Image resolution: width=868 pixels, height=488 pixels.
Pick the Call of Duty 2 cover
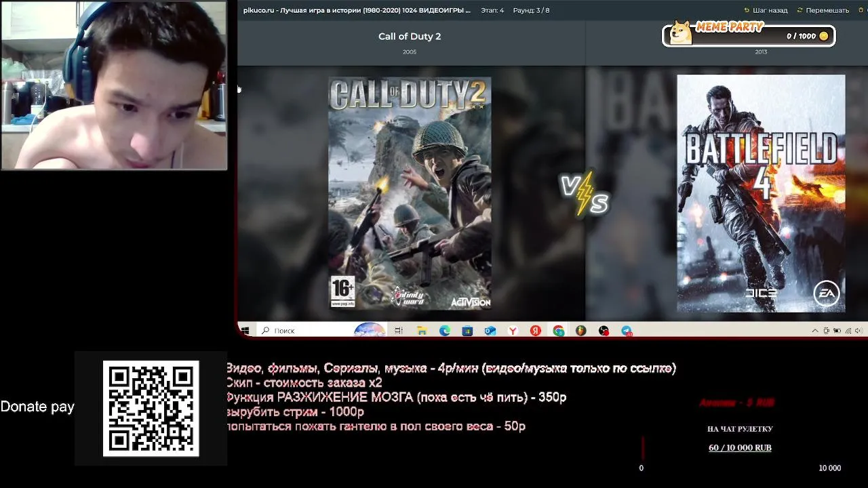tap(410, 193)
